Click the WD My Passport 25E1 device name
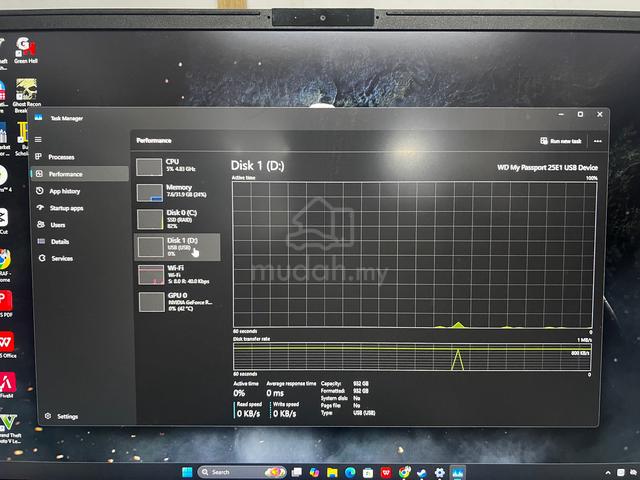 point(547,167)
